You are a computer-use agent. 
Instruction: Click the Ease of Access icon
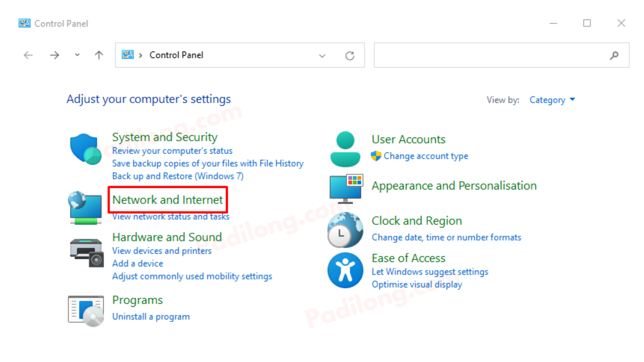tap(345, 270)
